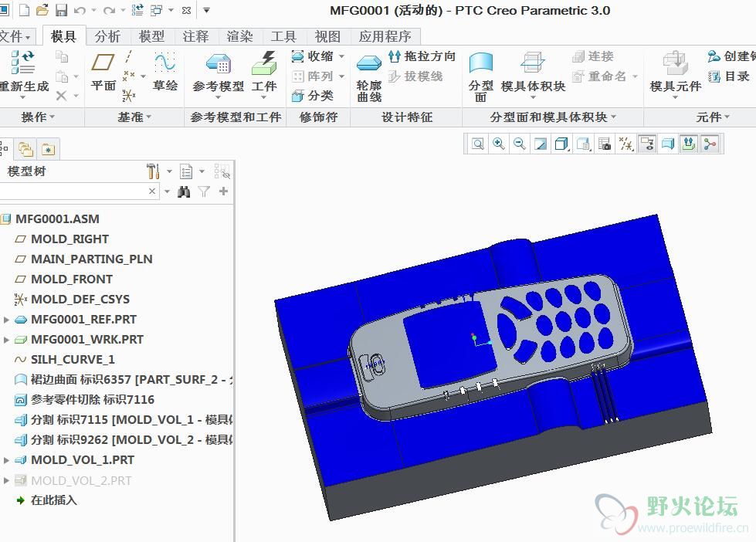This screenshot has width=756, height=542.
Task: Switch to the 分析 ribbon tab
Action: [x=107, y=36]
